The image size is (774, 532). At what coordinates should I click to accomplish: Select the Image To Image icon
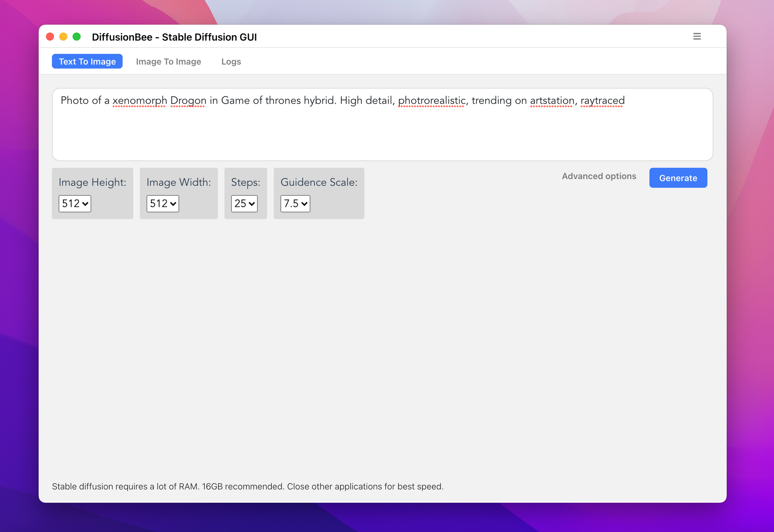pos(168,61)
